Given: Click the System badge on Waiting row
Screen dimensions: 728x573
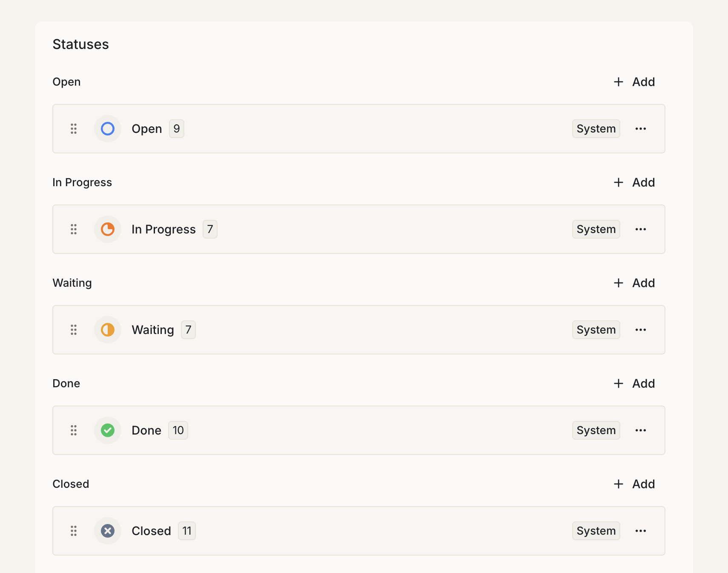Looking at the screenshot, I should coord(596,330).
